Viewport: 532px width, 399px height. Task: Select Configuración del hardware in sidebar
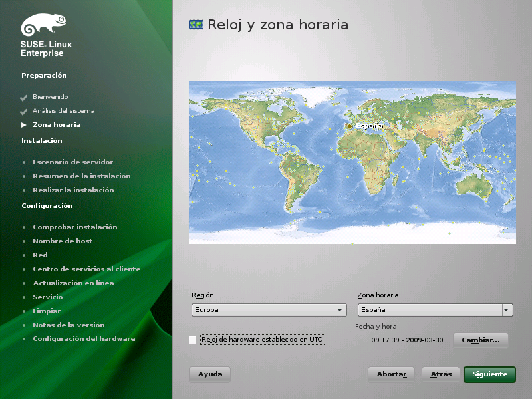[84, 339]
